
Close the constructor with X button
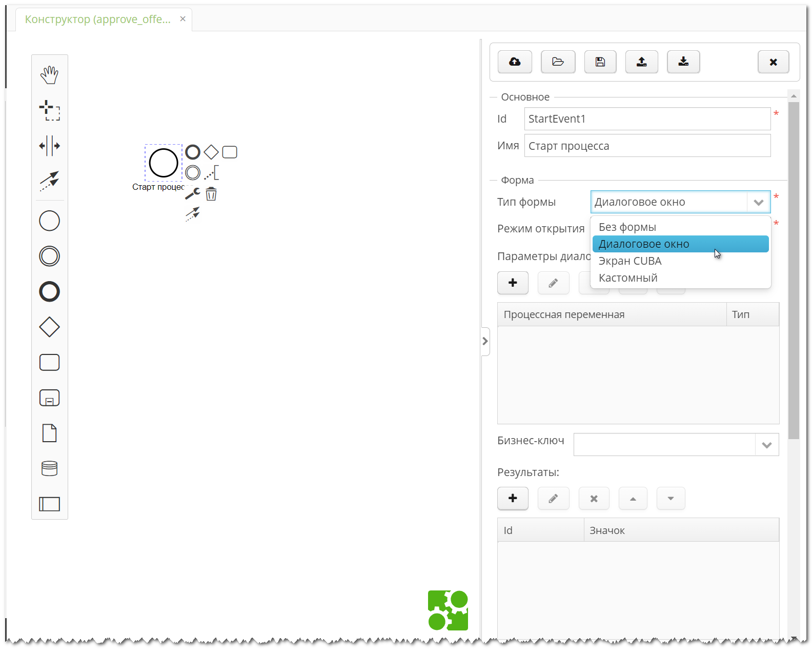point(773,62)
